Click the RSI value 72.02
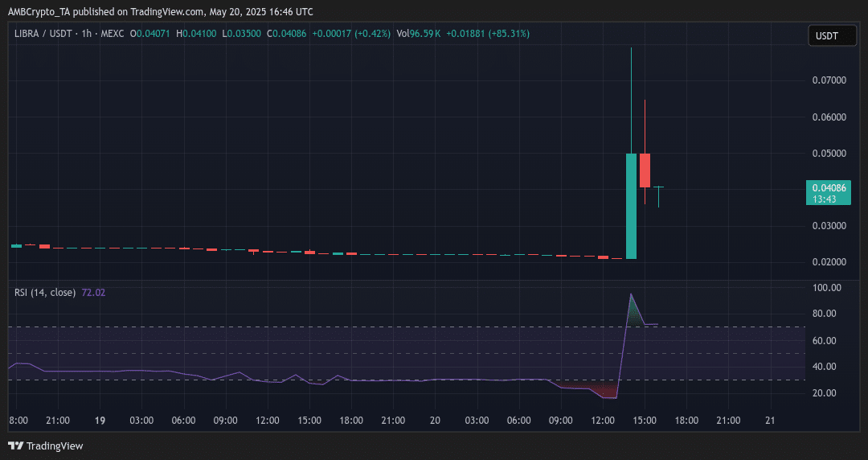Viewport: 868px width, 460px height. [x=93, y=292]
